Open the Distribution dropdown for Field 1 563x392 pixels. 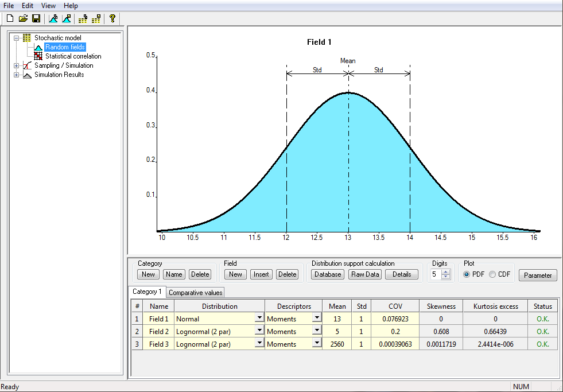pos(259,318)
